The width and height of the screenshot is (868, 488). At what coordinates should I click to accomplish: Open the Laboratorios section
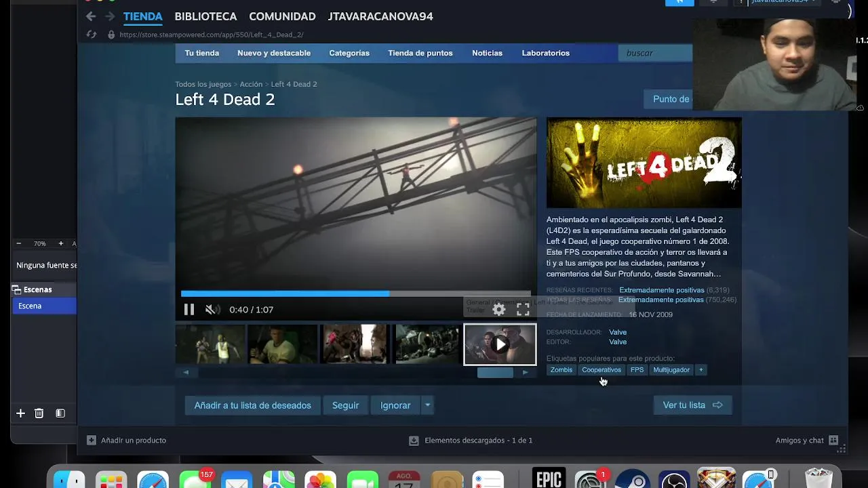pos(546,53)
